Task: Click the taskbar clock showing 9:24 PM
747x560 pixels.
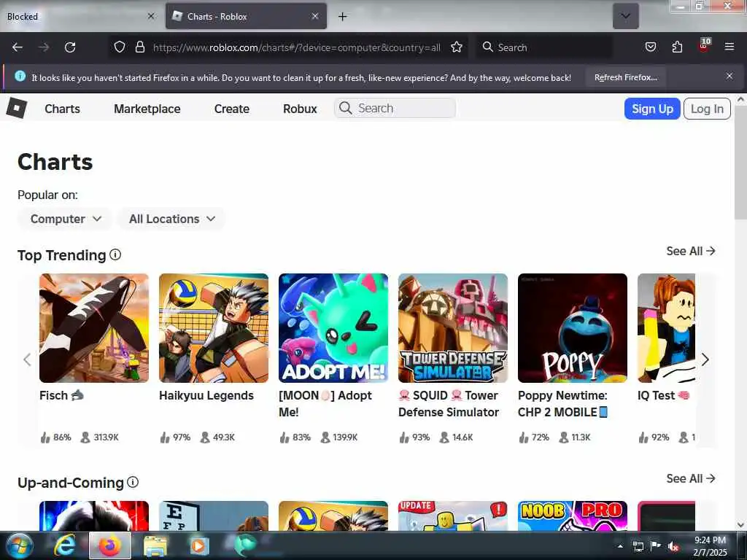Action: point(710,545)
